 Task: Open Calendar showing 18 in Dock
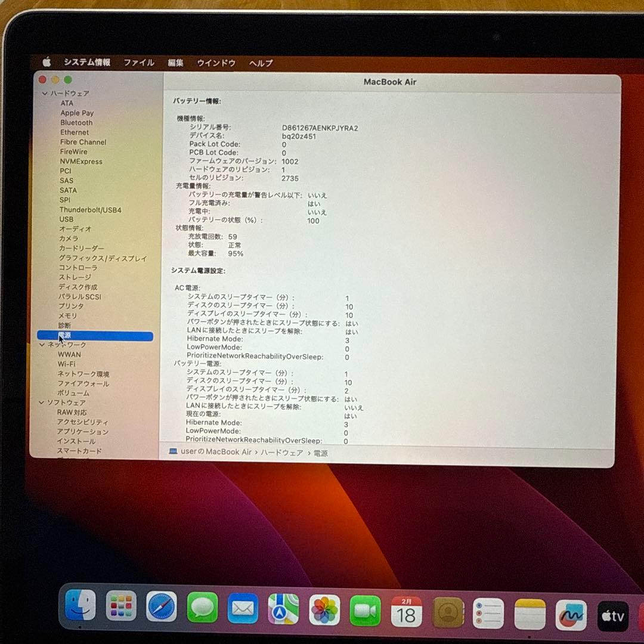pos(406,612)
